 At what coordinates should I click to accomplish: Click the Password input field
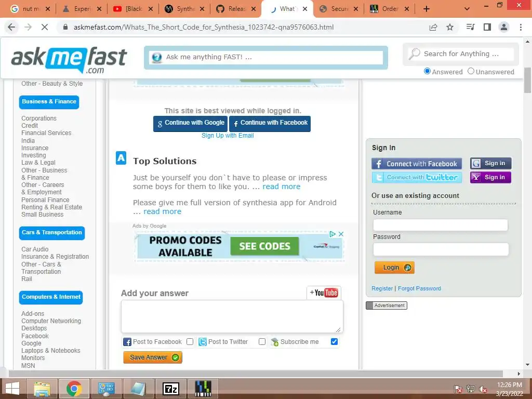[441, 249]
